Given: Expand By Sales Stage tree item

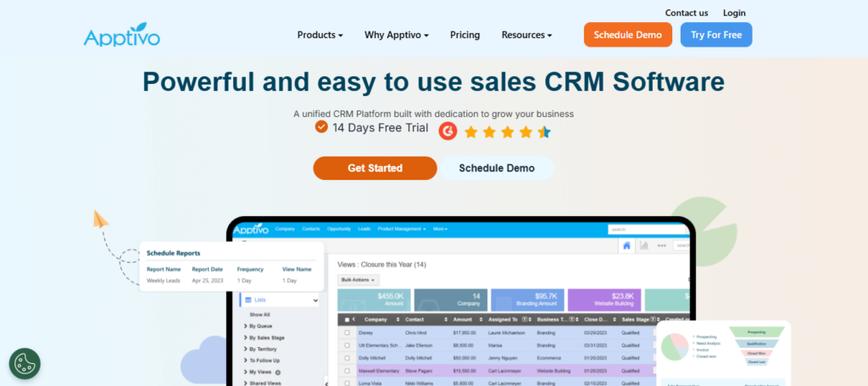Looking at the screenshot, I should click(245, 338).
